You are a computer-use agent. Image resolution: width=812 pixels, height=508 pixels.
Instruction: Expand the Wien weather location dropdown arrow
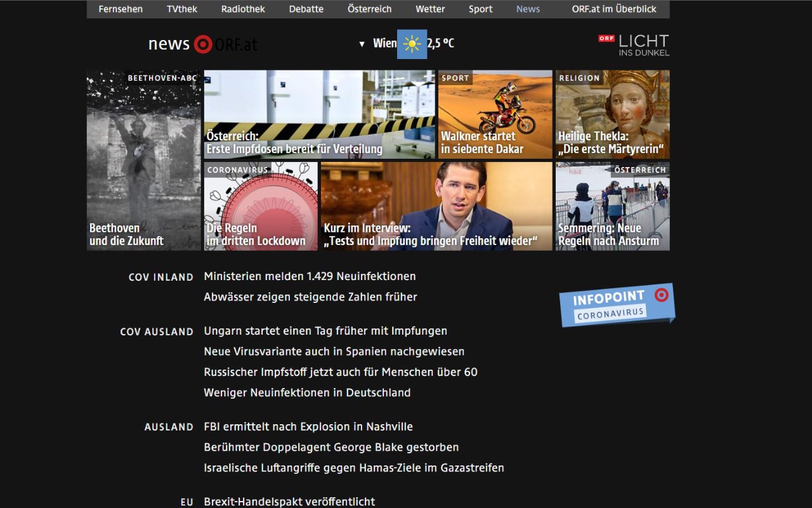point(362,44)
